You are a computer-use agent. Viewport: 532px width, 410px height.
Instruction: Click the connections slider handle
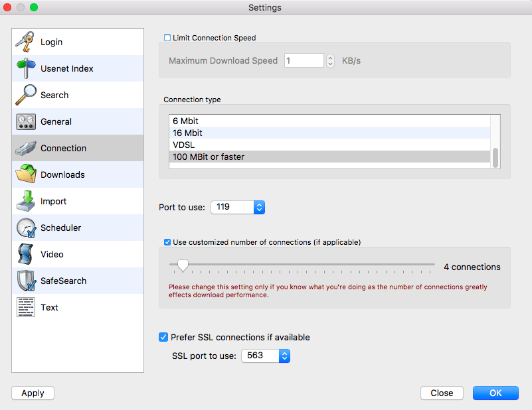(183, 265)
